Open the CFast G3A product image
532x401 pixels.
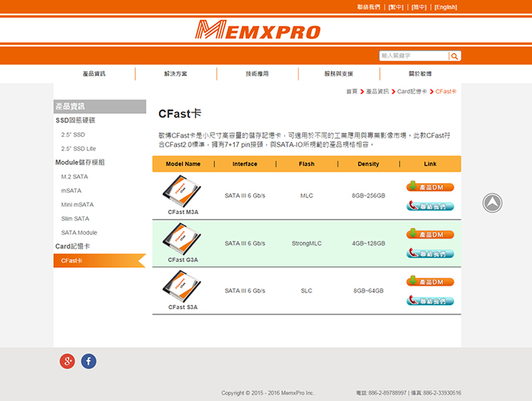(182, 239)
